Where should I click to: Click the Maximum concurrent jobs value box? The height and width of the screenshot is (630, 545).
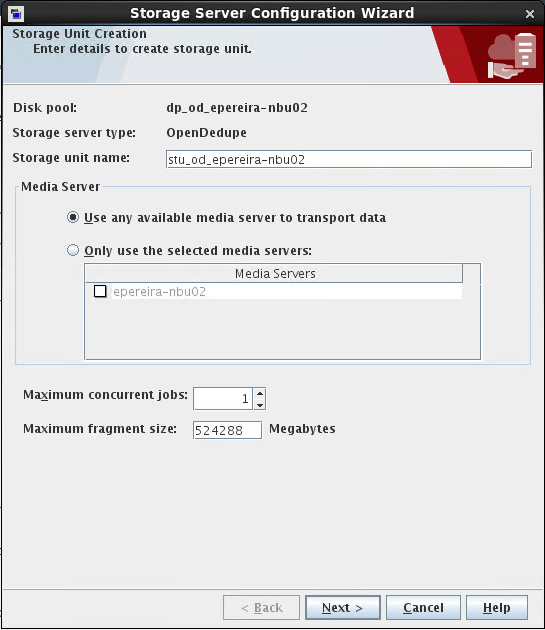[223, 399]
